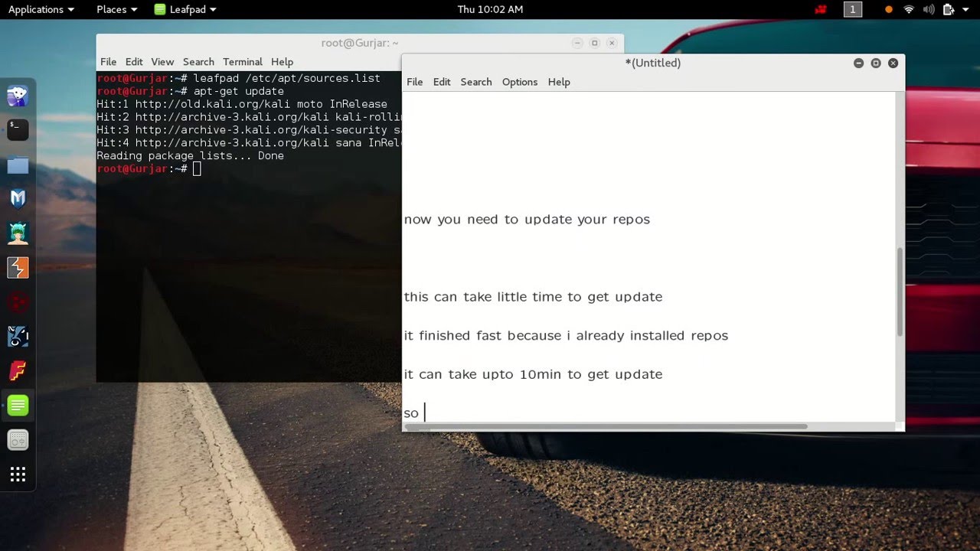Click 'Reading package lists... Done' line
The width and height of the screenshot is (980, 551).
coord(190,156)
